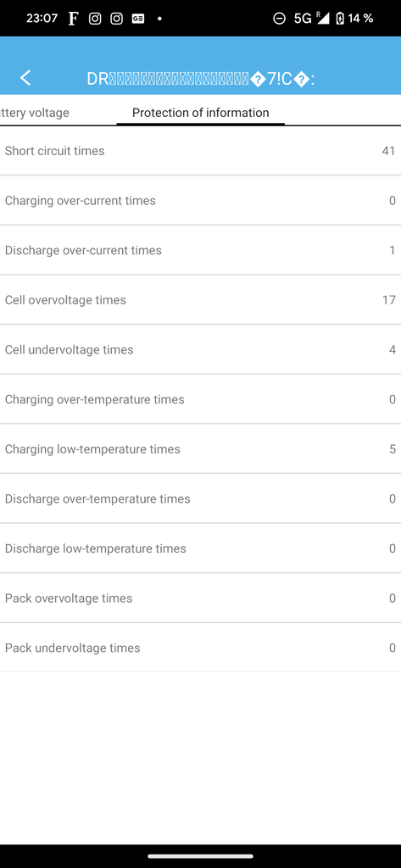Viewport: 401px width, 868px height.
Task: Select the Pack undervoltage times row
Action: point(200,648)
